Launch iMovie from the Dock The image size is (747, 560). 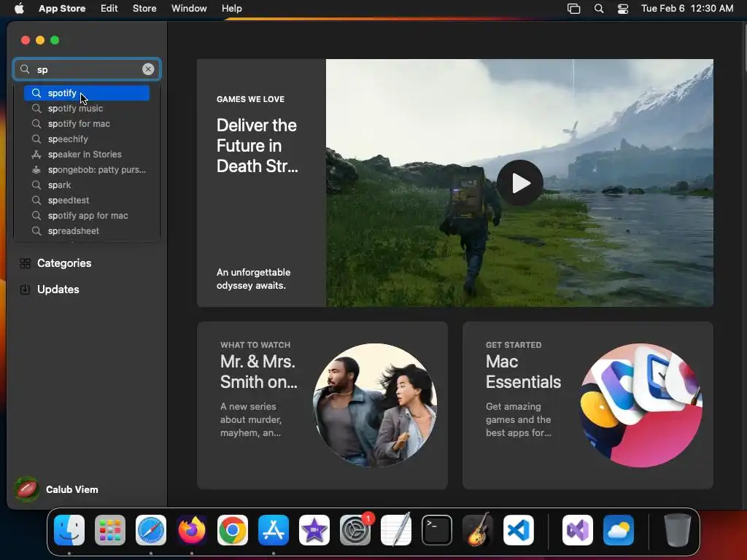point(314,530)
